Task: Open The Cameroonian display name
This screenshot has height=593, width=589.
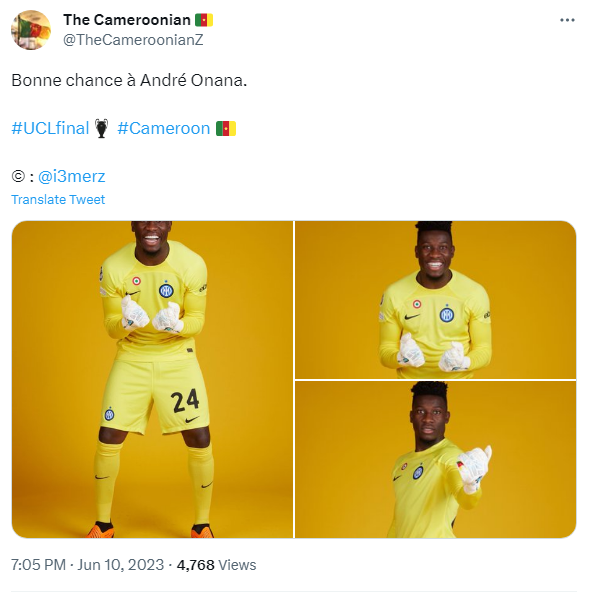Action: click(127, 20)
